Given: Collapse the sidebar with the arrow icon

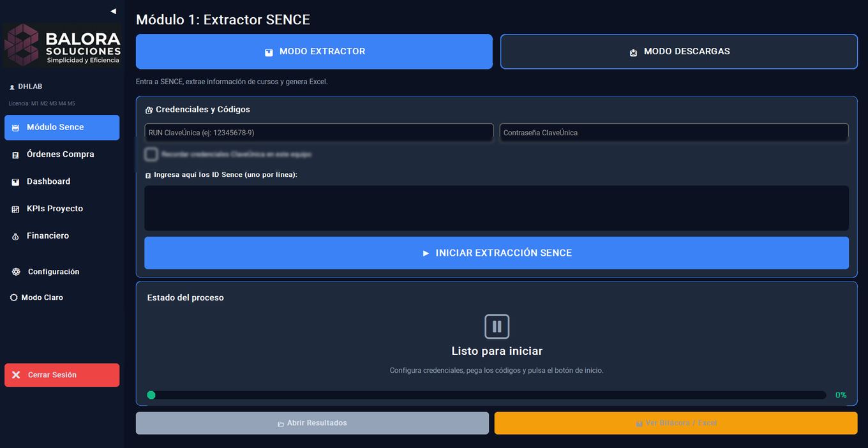Looking at the screenshot, I should pos(113,11).
